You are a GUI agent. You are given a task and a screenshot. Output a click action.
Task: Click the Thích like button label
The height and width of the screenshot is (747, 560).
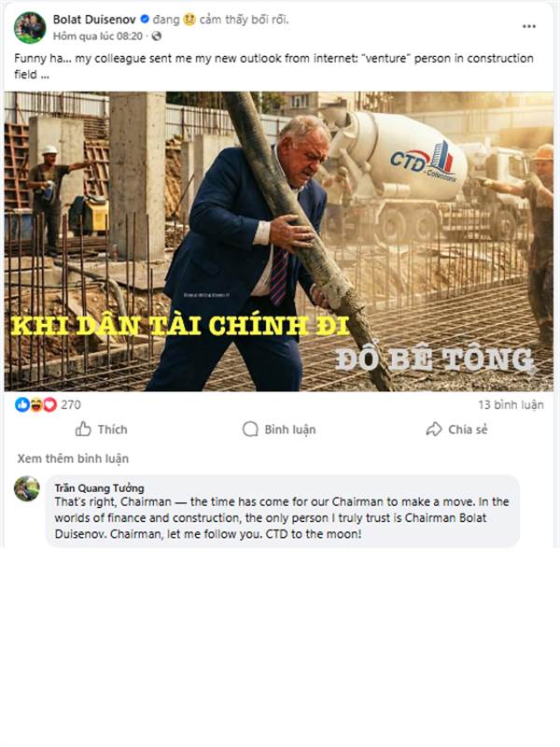click(x=112, y=430)
